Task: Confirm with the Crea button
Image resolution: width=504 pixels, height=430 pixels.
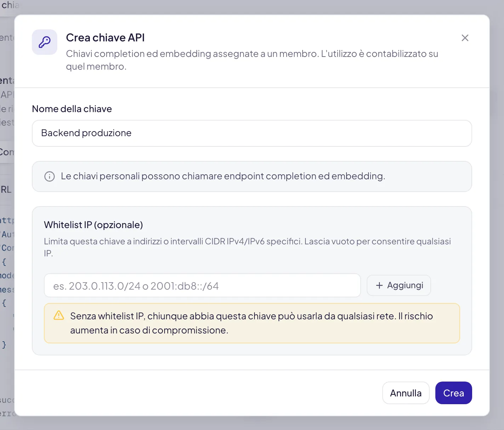Action: click(454, 393)
